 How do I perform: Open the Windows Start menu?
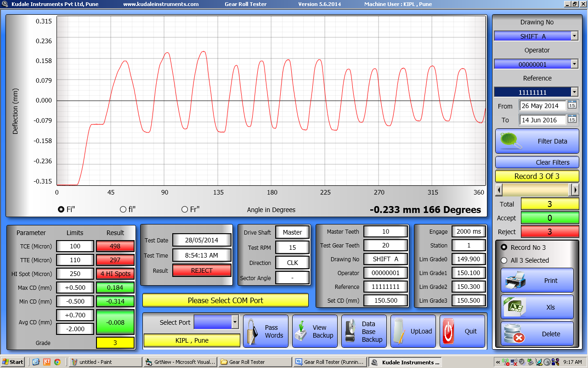click(x=13, y=362)
